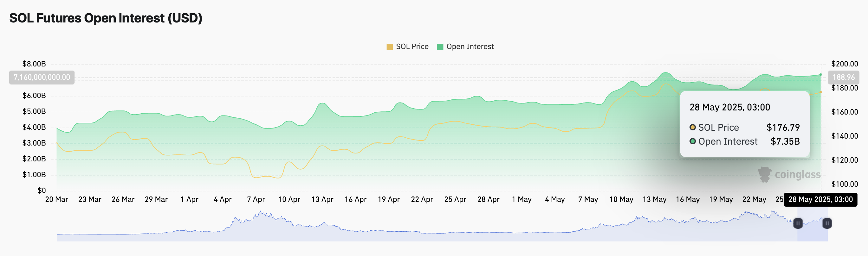Click the yellow endpoint dot on SOL Price line
This screenshot has height=256, width=868.
tap(820, 92)
